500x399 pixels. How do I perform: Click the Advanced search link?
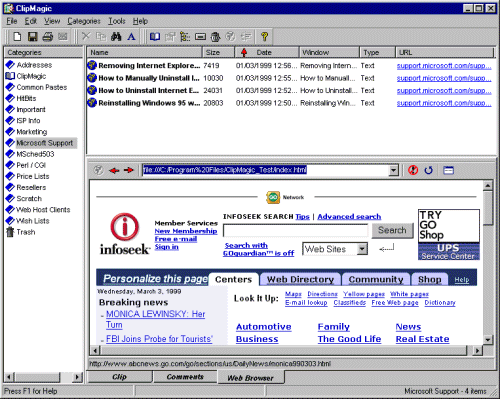[349, 217]
